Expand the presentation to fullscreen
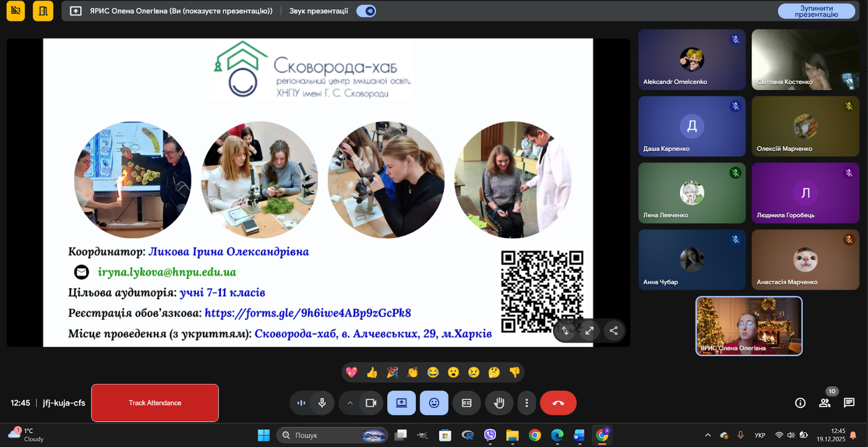Viewport: 868px width, 447px height. 589,331
